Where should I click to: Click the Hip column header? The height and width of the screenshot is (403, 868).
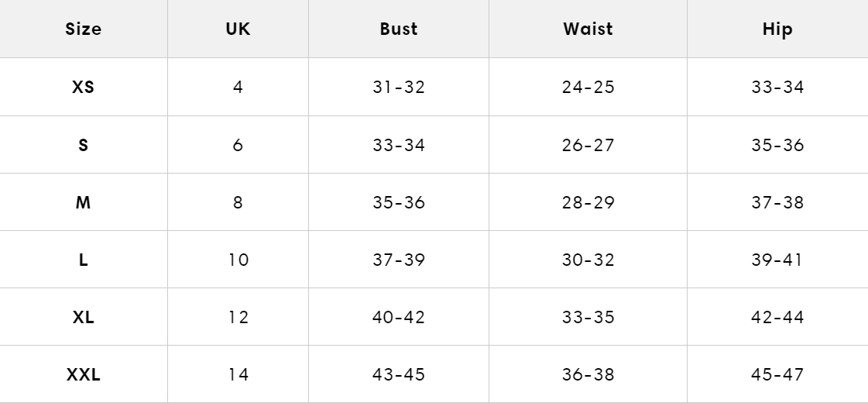coord(777,29)
